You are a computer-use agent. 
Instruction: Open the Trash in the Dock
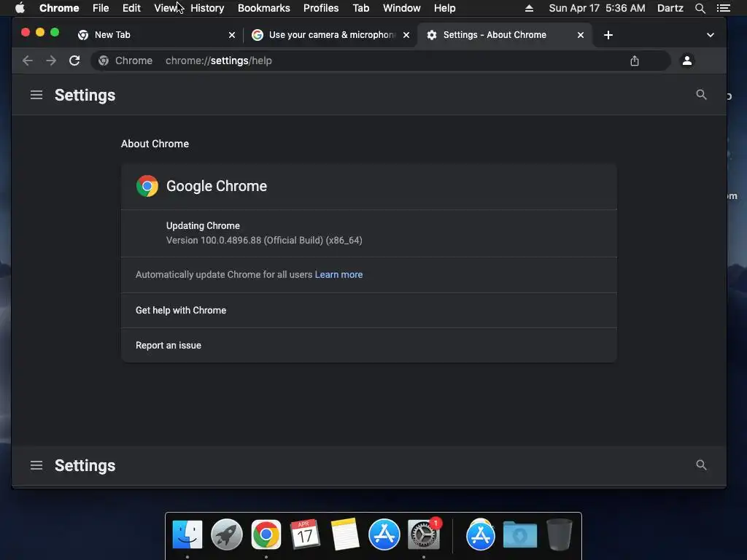coord(560,534)
